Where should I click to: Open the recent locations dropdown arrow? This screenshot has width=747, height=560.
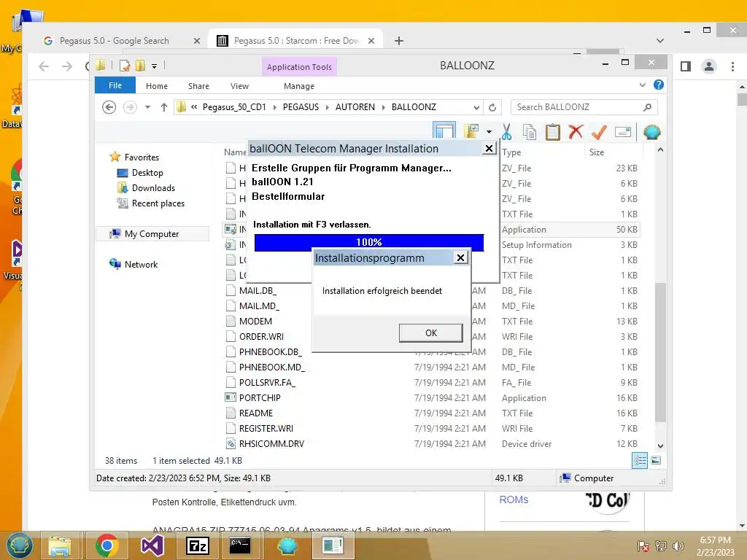point(147,107)
